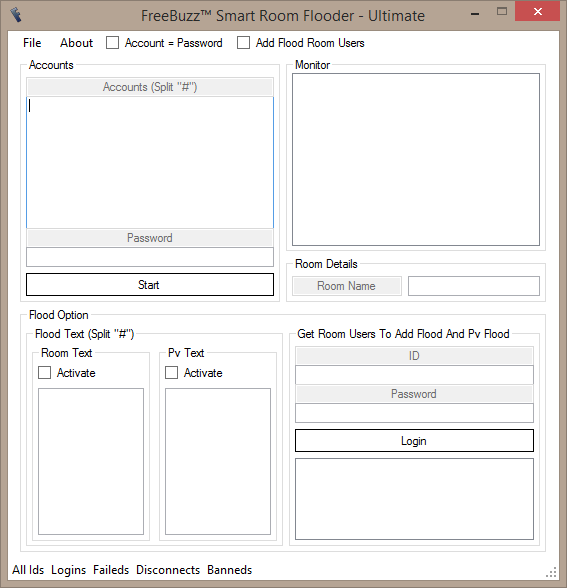The height and width of the screenshot is (588, 567).
Task: Click the Password field above Login
Action: 414,413
